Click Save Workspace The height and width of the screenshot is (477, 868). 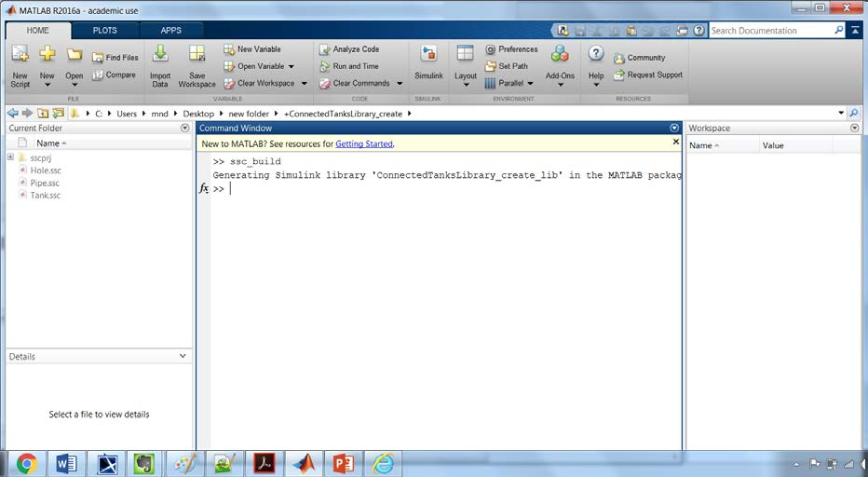point(197,66)
